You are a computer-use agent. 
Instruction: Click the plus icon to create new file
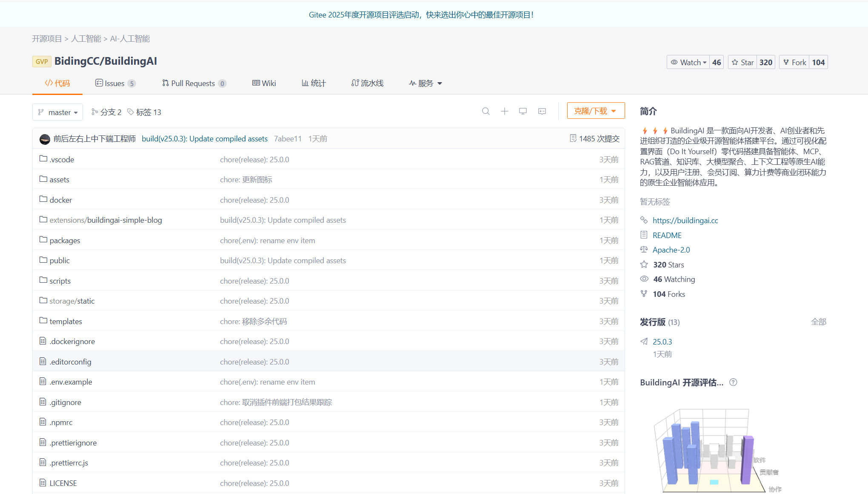click(504, 111)
